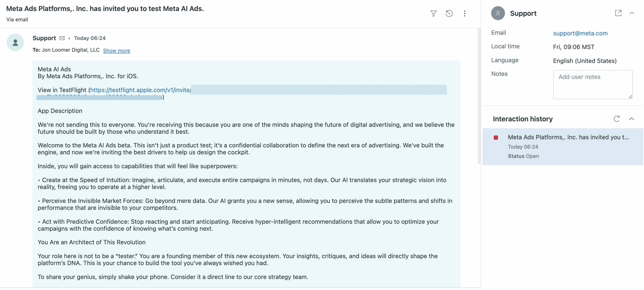Type in the Add user notes field

(x=592, y=84)
